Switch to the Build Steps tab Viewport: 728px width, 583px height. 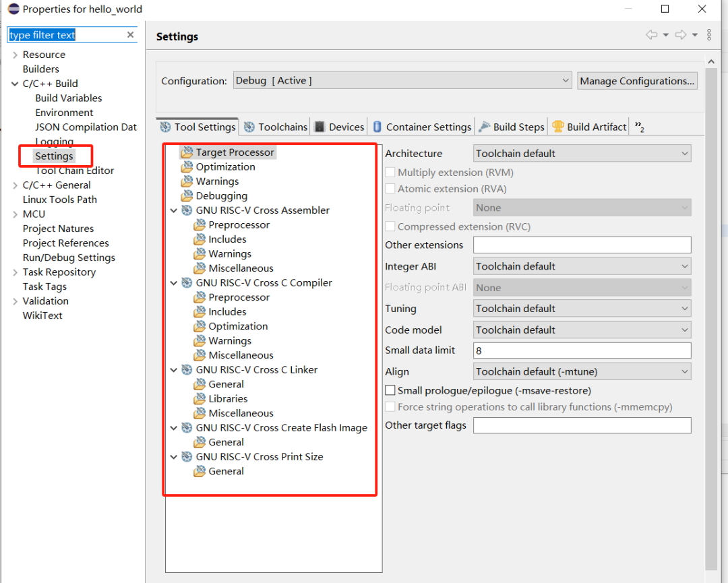[x=512, y=127]
